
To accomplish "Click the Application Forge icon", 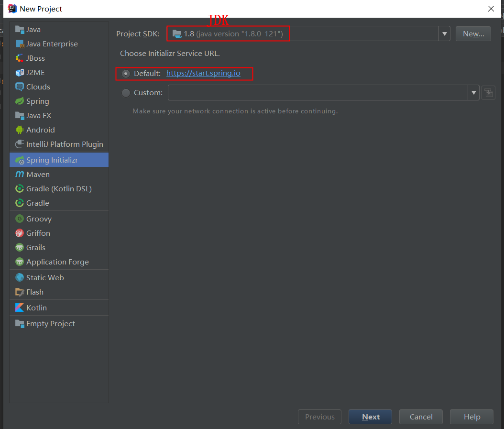I will click(x=20, y=262).
